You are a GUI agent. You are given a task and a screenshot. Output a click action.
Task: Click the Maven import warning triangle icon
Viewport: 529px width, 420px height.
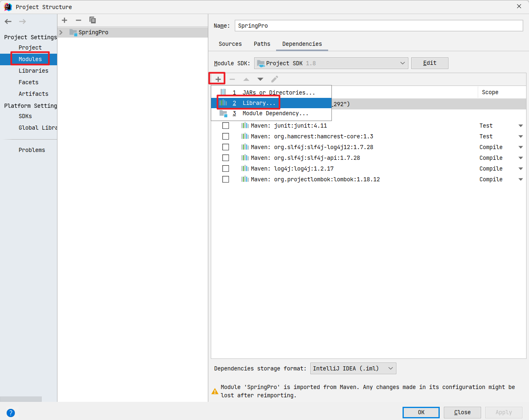pos(215,391)
